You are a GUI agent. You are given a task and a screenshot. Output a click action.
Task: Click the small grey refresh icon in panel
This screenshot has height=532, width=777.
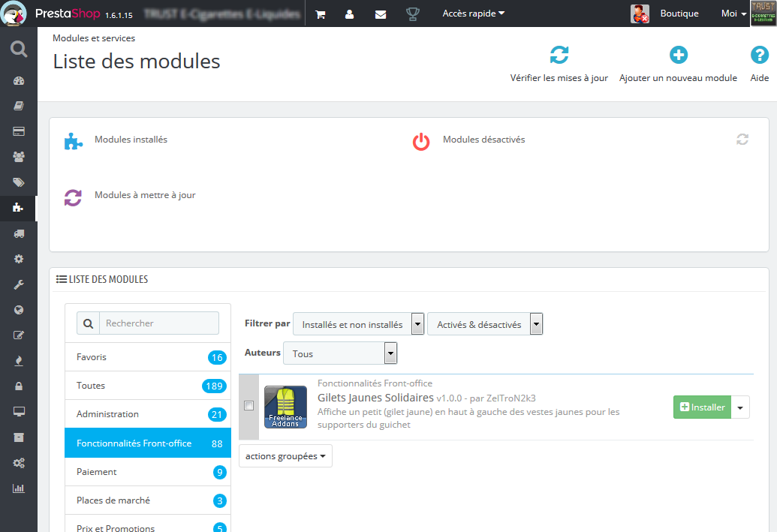742,140
